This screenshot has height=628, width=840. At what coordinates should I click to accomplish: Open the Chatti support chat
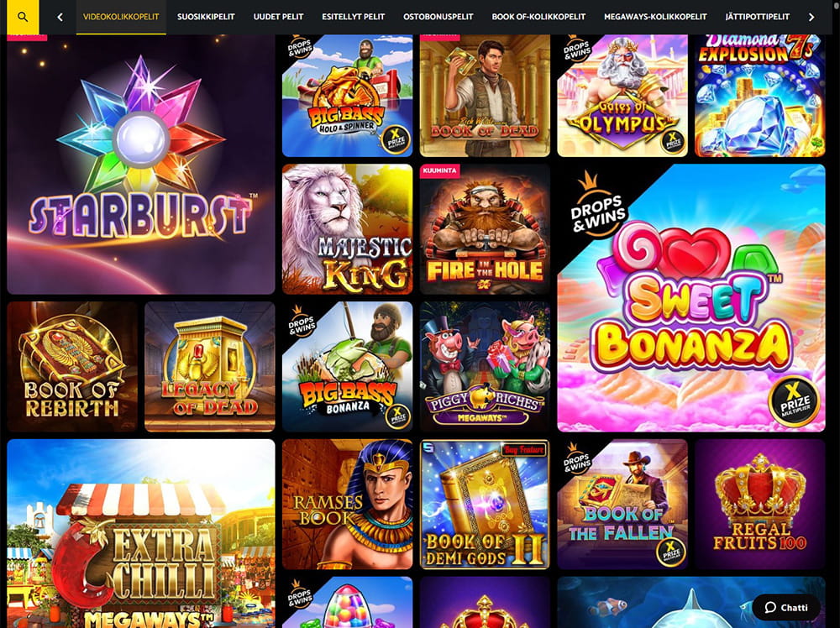(786, 607)
